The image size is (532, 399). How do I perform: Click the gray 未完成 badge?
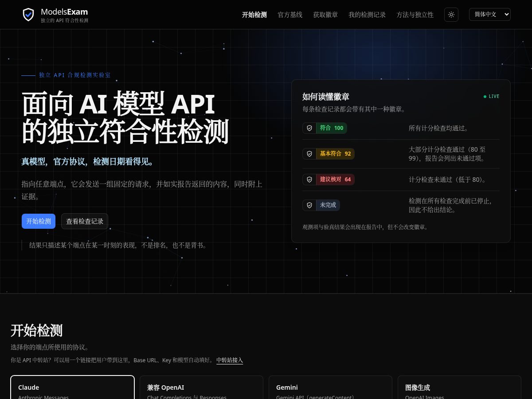[328, 205]
